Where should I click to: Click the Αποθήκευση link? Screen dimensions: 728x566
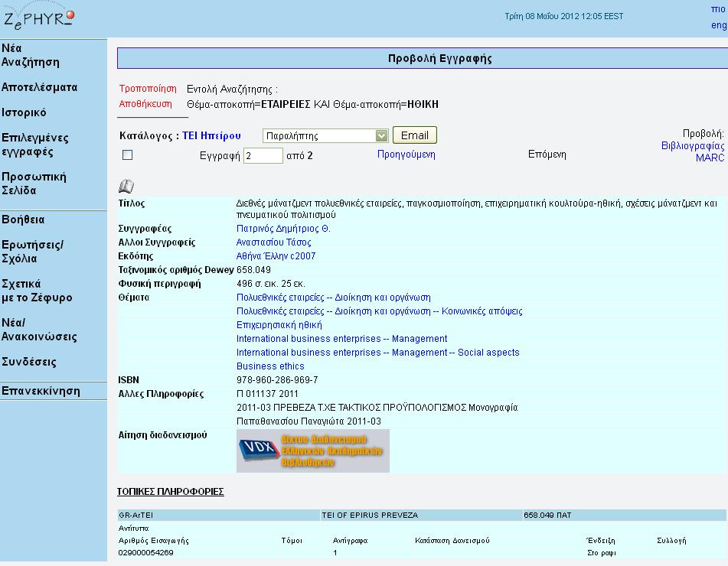click(145, 104)
